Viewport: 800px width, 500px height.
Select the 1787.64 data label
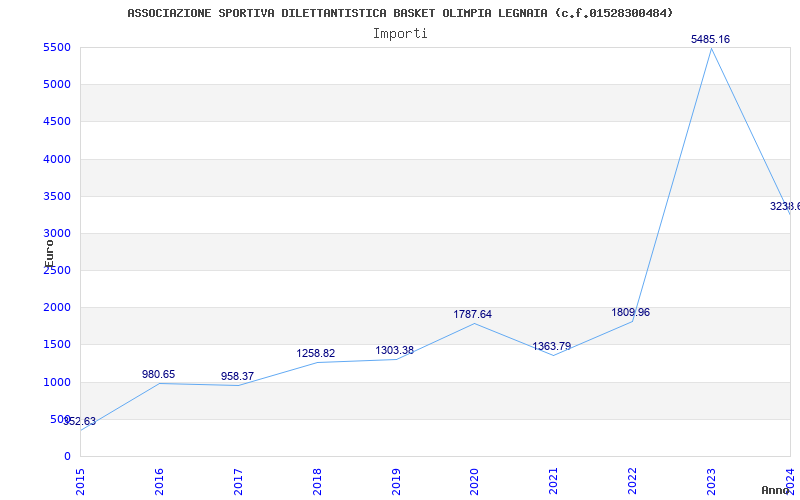(472, 314)
